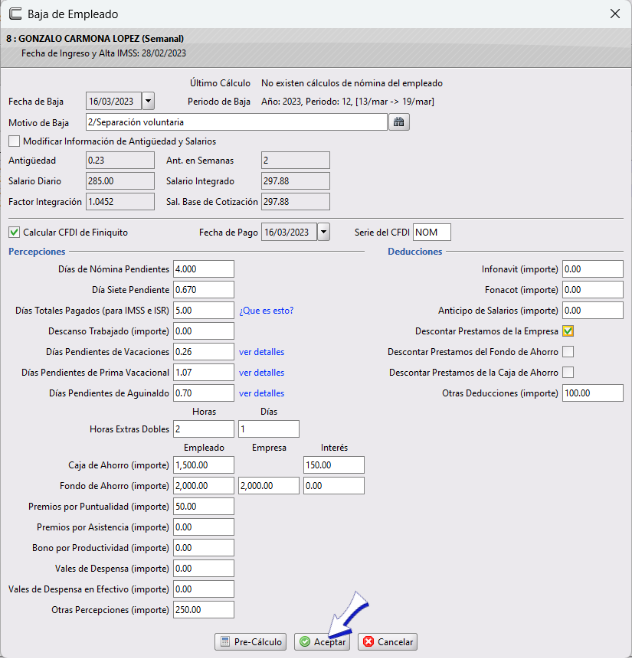Click the Días de Nómina Pendientes field

(204, 269)
